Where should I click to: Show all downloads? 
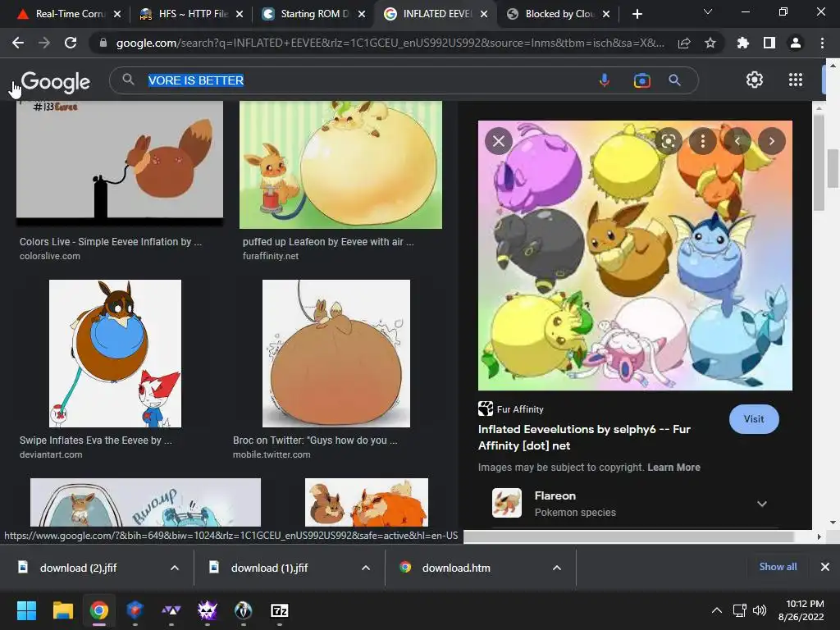point(778,567)
